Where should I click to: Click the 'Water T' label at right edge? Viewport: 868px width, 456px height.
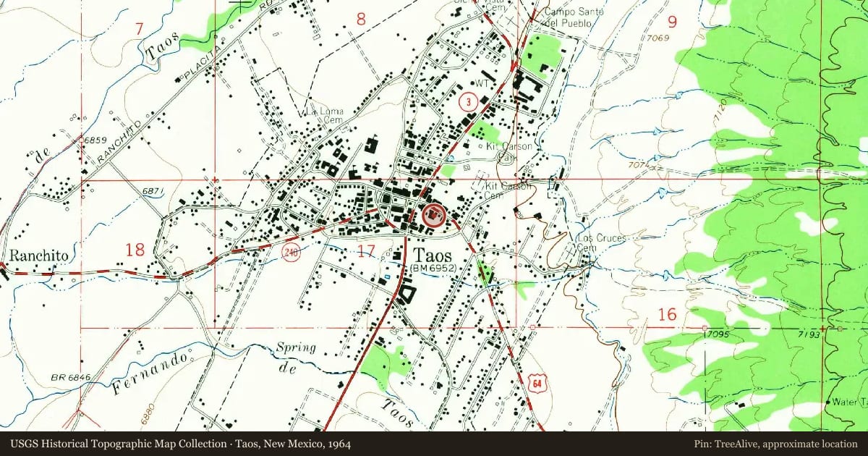pos(848,402)
